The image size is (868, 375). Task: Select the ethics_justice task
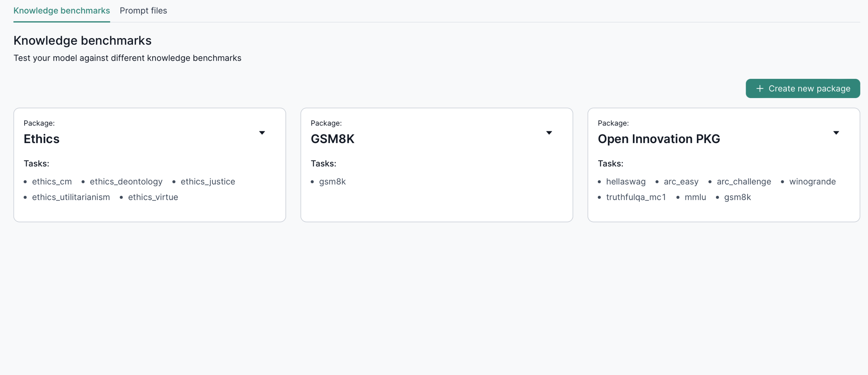tap(208, 182)
